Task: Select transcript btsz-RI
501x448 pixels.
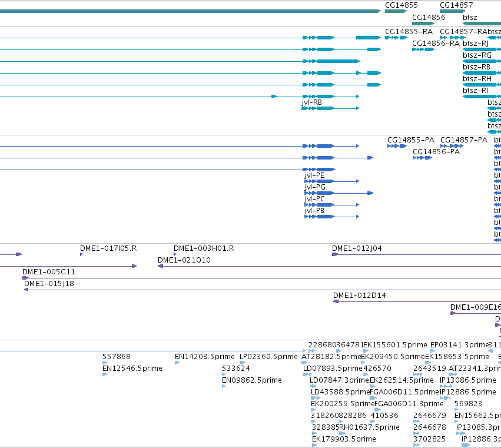Action: click(x=482, y=97)
